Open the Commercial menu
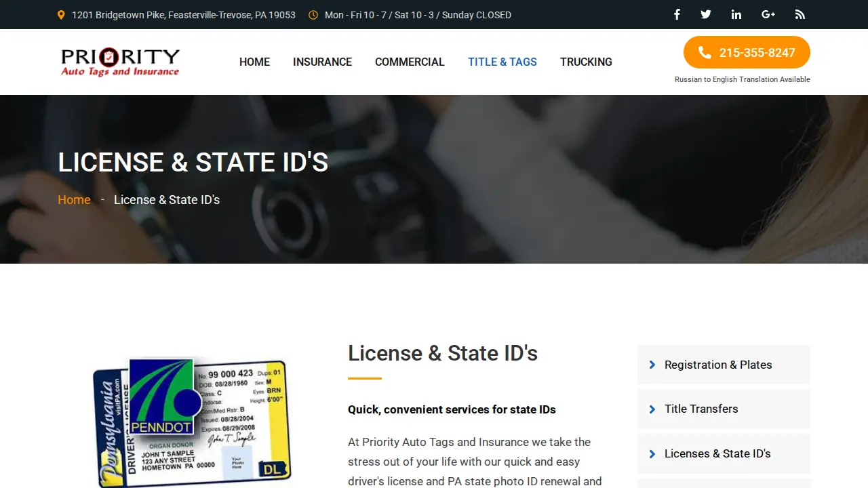Viewport: 868px width, 488px height. click(410, 62)
